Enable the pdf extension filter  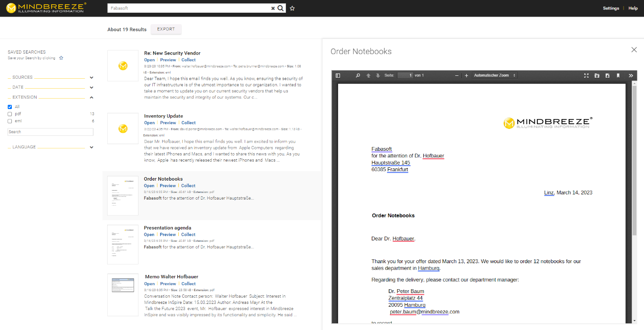pos(10,114)
